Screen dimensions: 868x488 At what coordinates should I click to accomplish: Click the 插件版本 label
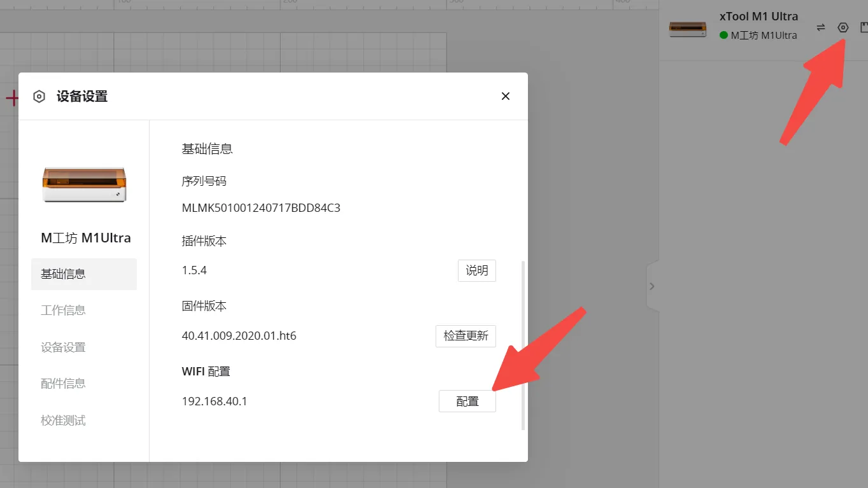tap(204, 241)
